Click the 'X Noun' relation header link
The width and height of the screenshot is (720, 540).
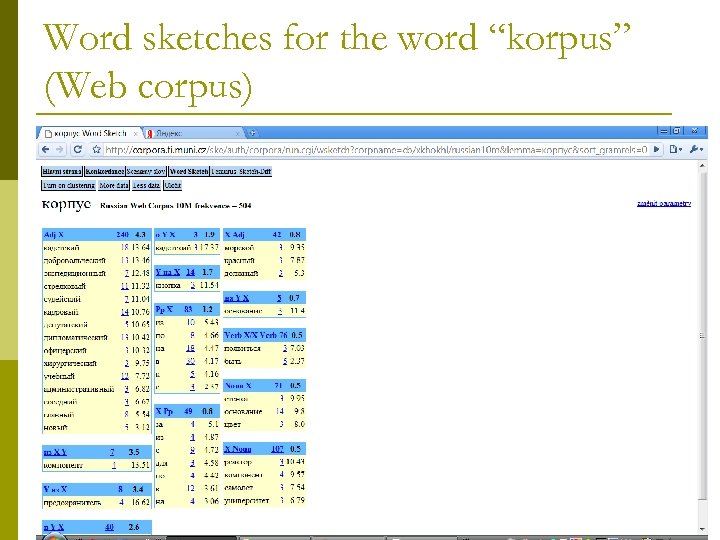click(x=237, y=449)
